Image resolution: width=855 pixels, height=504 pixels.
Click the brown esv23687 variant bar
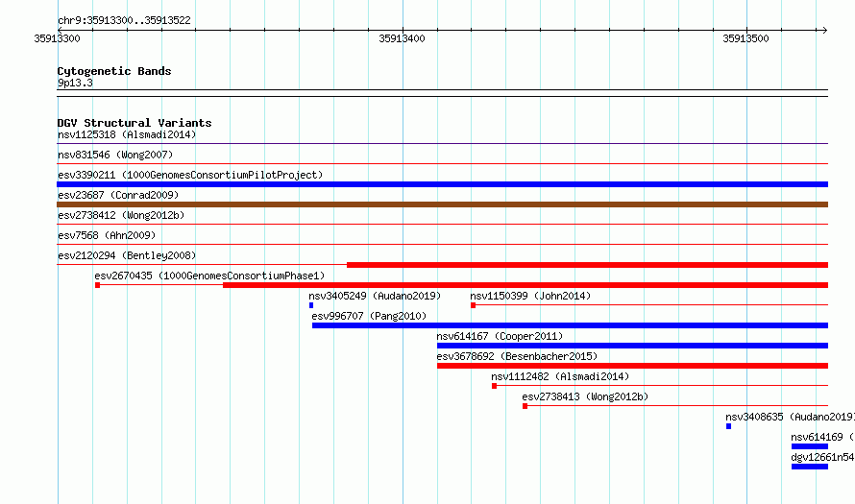point(442,204)
